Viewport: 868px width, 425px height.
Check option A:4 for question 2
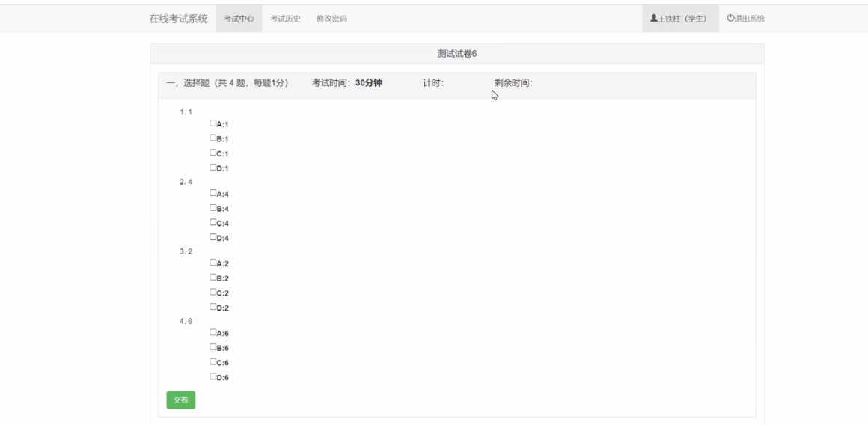click(213, 193)
